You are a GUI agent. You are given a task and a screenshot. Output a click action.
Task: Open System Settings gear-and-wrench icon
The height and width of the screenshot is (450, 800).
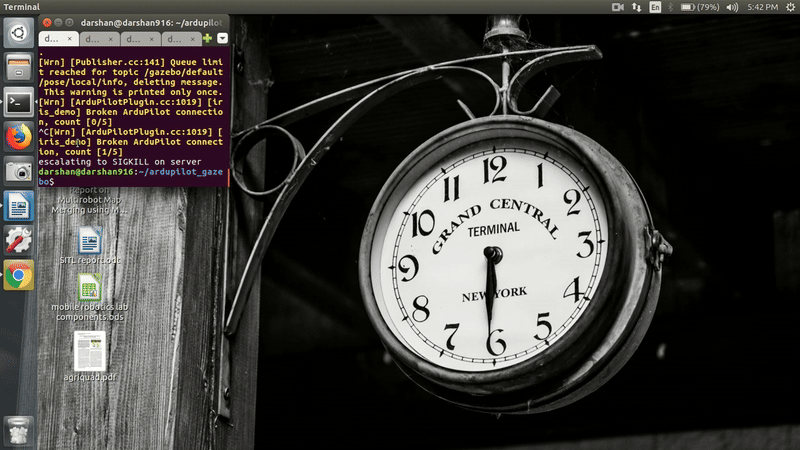(x=18, y=240)
